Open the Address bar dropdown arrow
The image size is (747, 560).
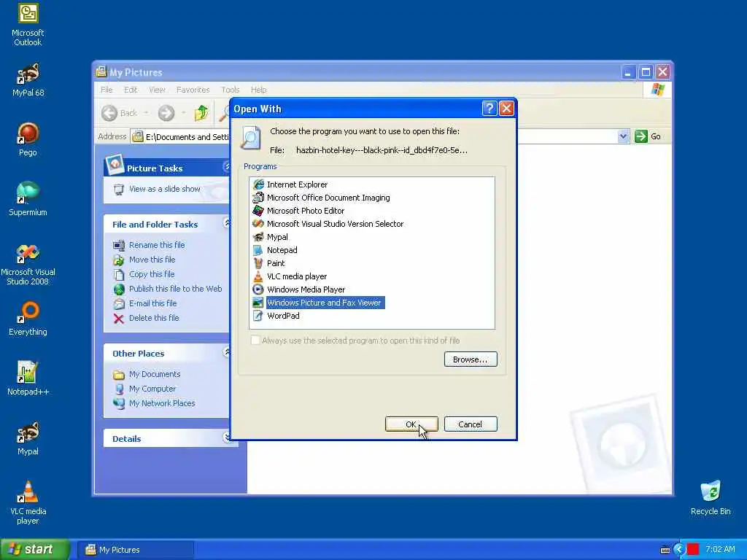coord(623,136)
